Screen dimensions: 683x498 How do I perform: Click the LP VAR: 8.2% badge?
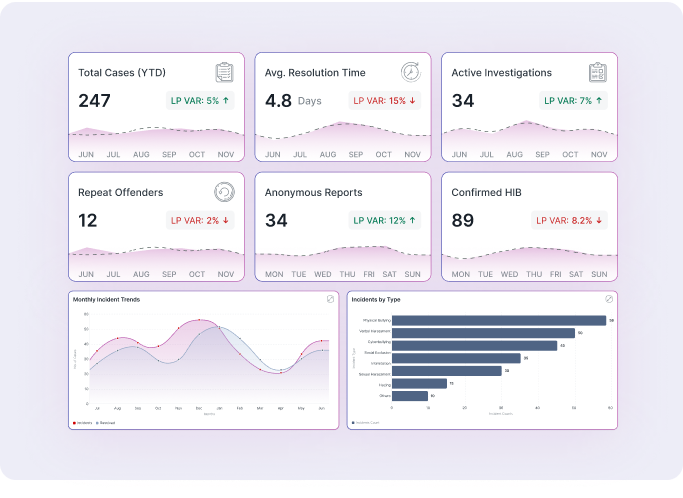pyautogui.click(x=570, y=220)
